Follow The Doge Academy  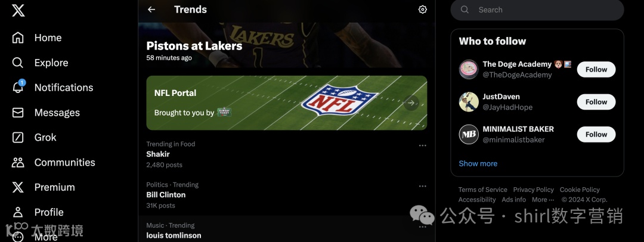(x=596, y=69)
